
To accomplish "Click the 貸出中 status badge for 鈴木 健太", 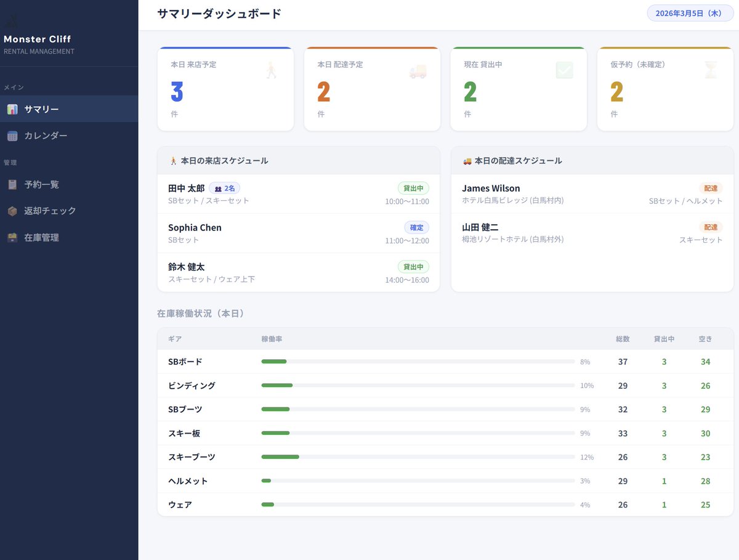I will 413,267.
